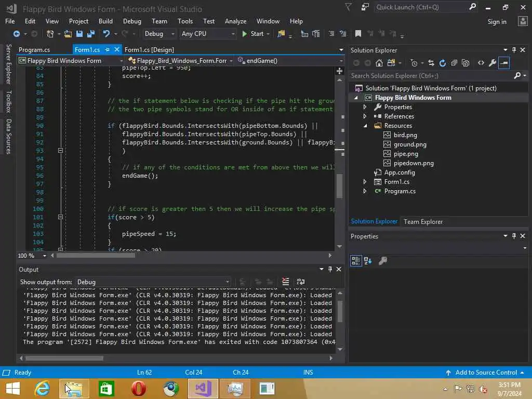Click the Home icon in Solution Explorer
This screenshot has height=399, width=532.
coord(379,63)
